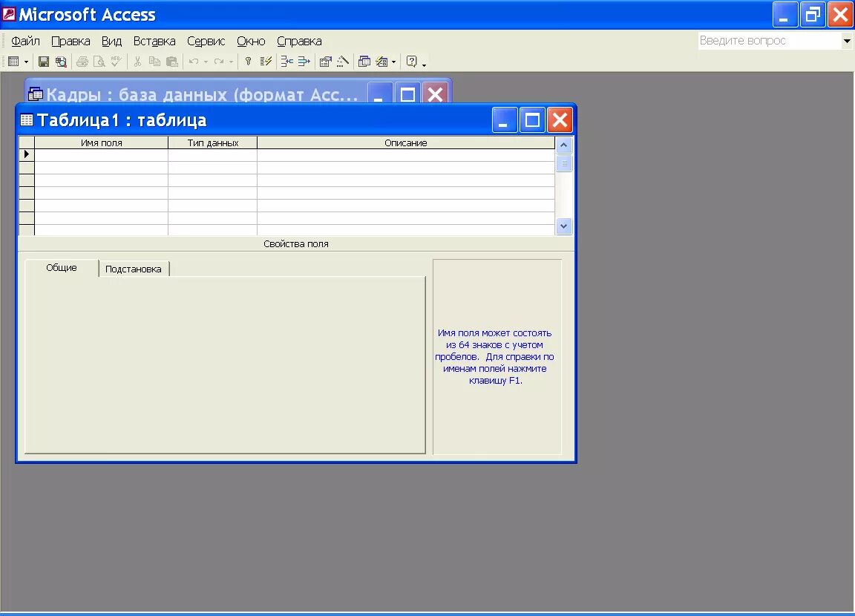855x616 pixels.
Task: Click the first Описание cell
Action: [406, 155]
